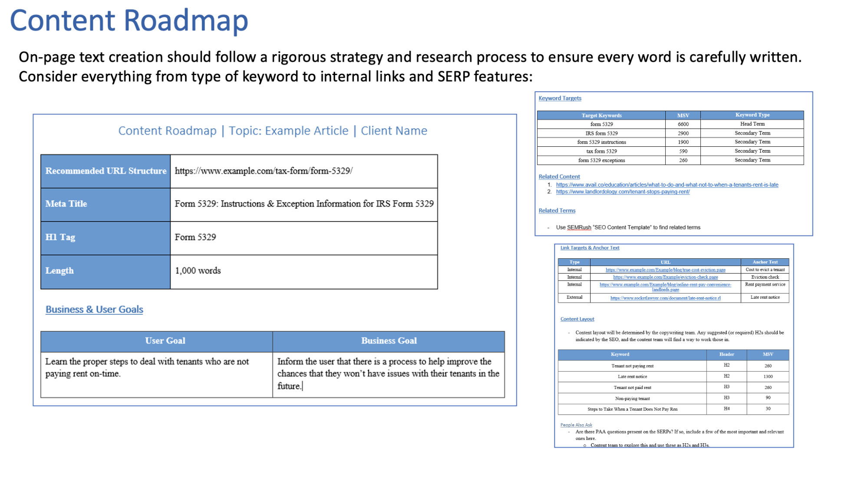Click inside the Business Goal text cell

[x=388, y=374]
